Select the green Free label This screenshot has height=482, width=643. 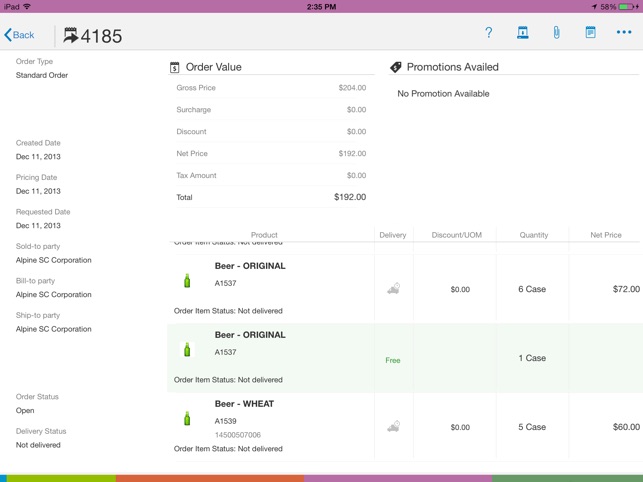click(x=393, y=360)
